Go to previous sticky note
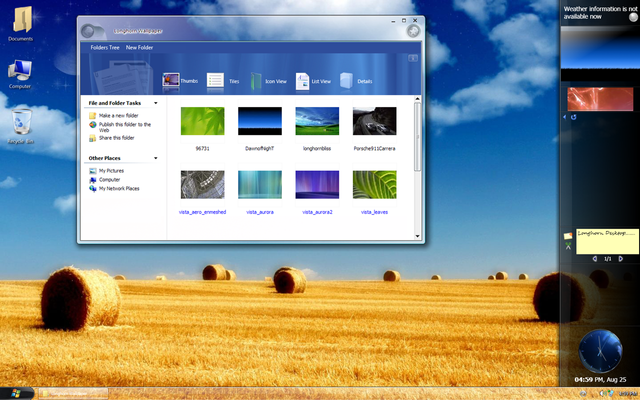This screenshot has height=400, width=640. [595, 259]
